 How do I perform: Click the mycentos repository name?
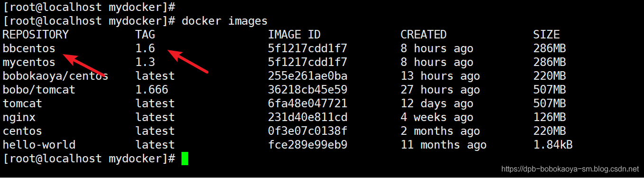(x=29, y=62)
